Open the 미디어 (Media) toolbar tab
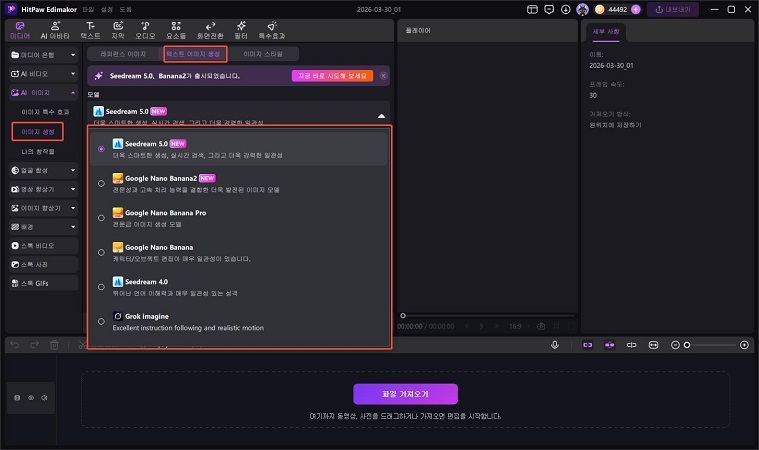 pyautogui.click(x=20, y=30)
